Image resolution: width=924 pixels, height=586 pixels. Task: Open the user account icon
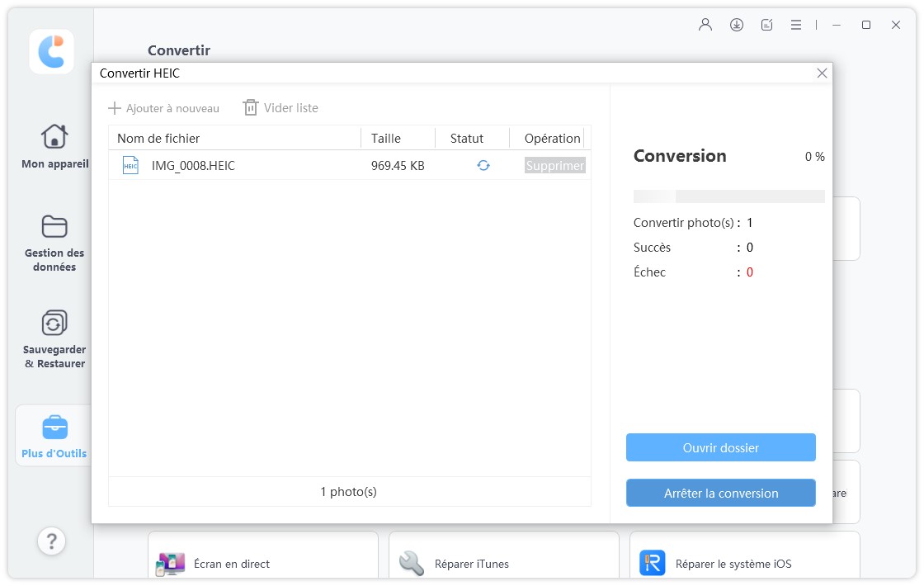[x=705, y=25]
